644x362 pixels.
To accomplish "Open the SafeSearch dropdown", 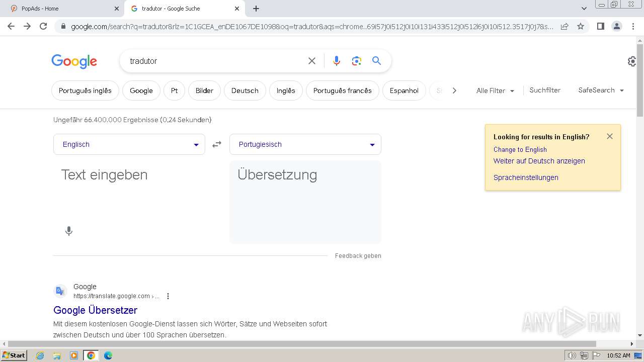I will (x=601, y=90).
